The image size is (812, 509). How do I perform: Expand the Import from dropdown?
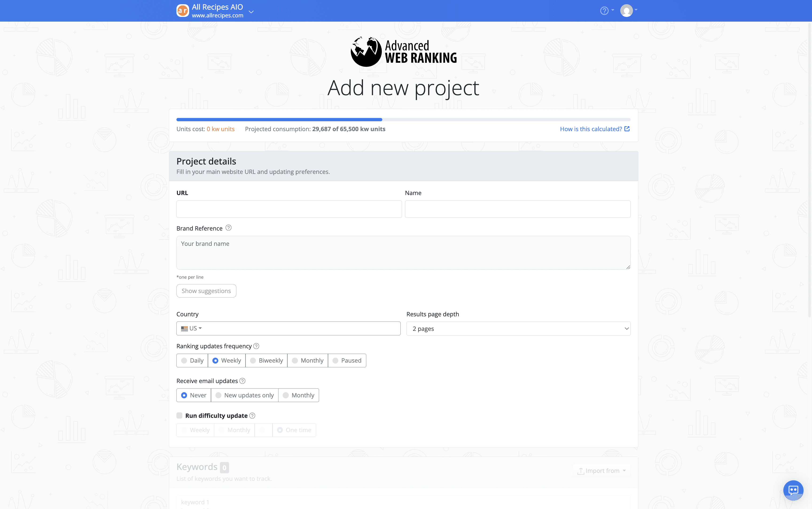[x=602, y=471]
